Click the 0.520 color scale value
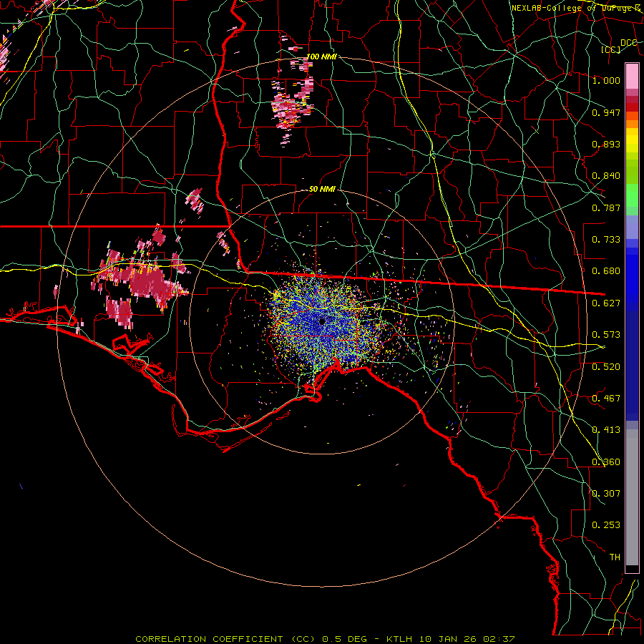 606,367
